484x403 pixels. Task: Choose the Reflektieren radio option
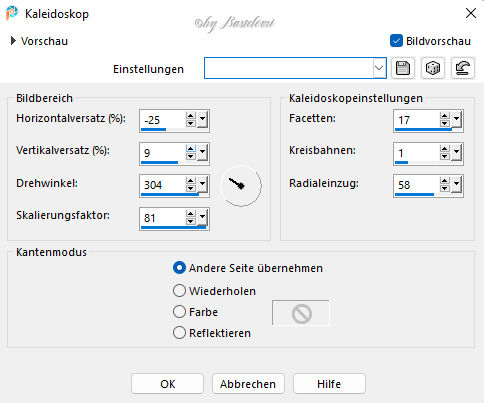click(179, 333)
